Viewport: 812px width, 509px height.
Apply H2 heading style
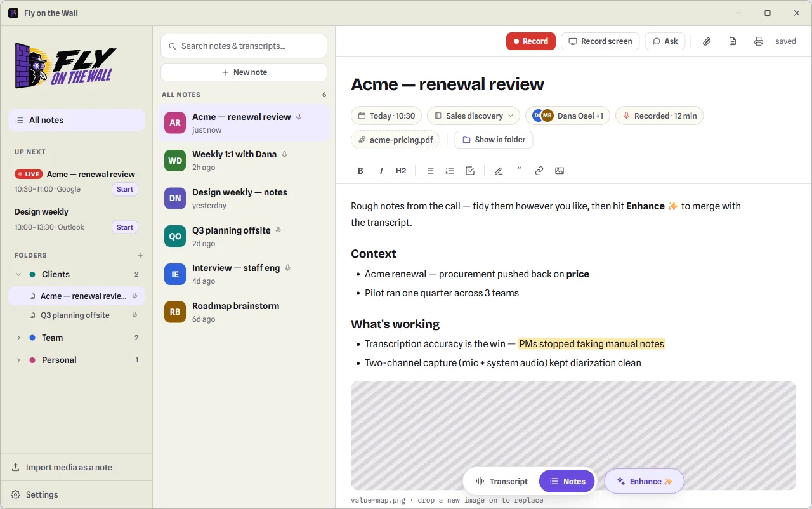(x=401, y=171)
